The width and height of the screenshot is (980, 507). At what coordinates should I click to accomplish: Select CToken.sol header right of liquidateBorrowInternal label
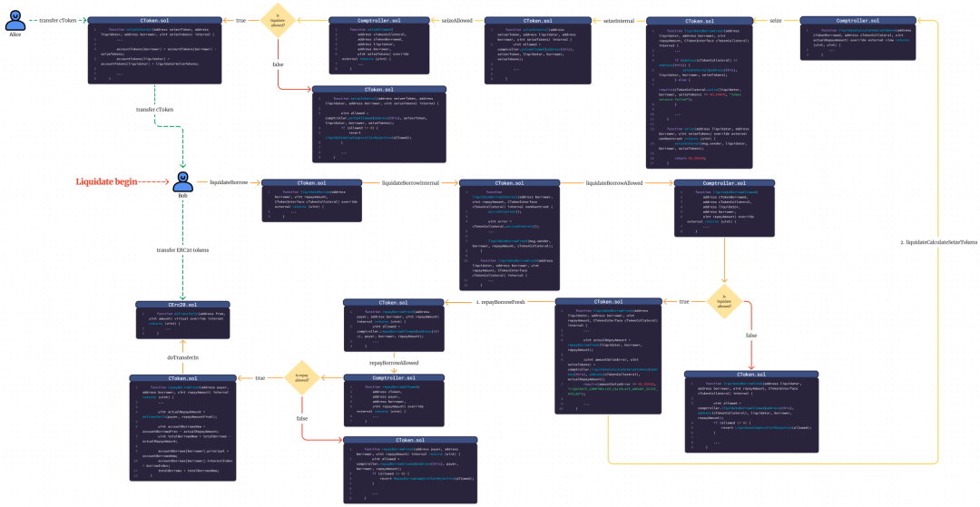509,183
